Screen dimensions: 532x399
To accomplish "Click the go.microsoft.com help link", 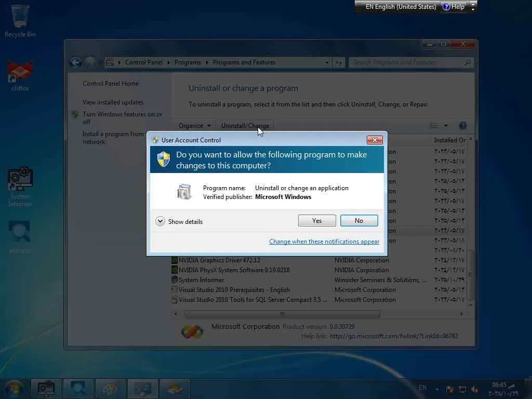I will tap(394, 336).
